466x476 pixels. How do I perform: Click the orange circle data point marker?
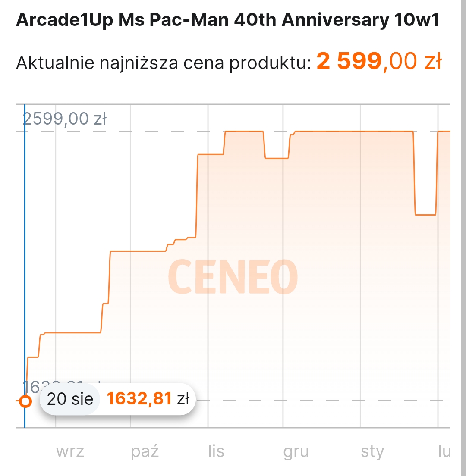click(25, 401)
